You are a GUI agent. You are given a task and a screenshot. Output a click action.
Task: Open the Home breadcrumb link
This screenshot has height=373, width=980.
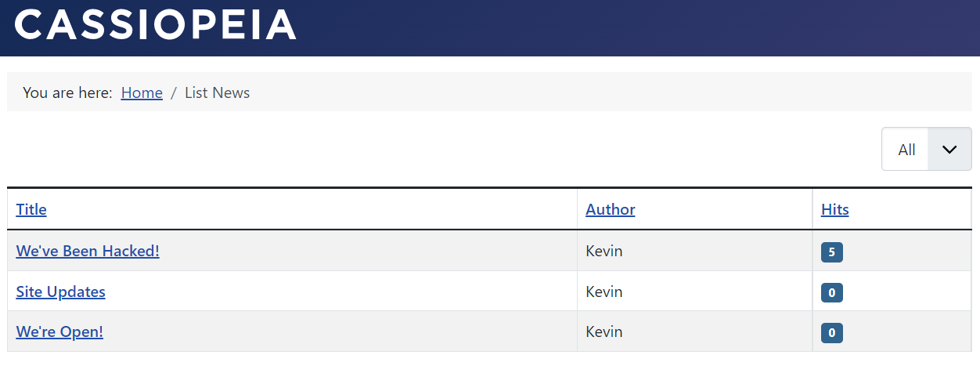coord(142,92)
